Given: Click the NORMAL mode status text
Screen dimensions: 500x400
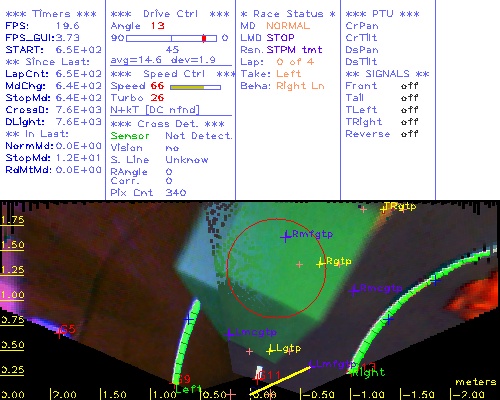Looking at the screenshot, I should [288, 26].
